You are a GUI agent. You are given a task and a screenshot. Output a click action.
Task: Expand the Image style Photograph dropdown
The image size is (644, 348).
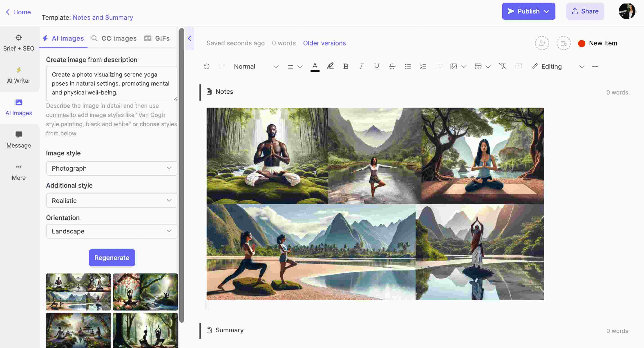[112, 168]
